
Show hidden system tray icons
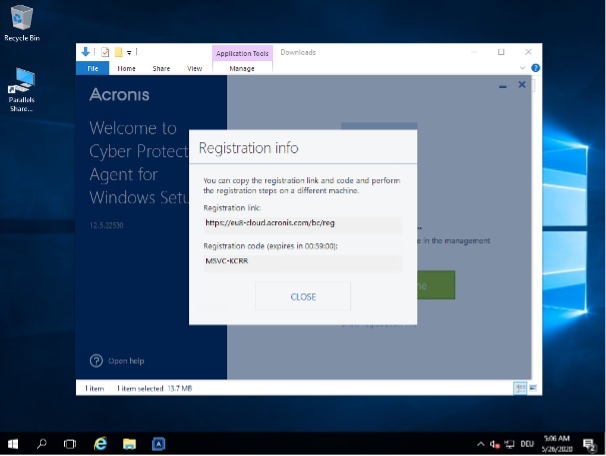[x=480, y=444]
